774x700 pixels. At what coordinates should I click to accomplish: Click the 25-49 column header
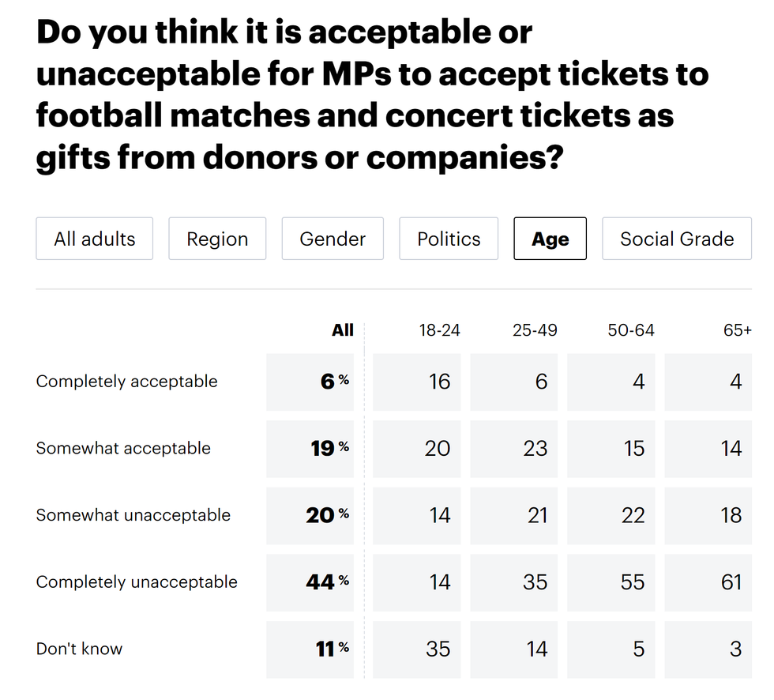coord(535,330)
